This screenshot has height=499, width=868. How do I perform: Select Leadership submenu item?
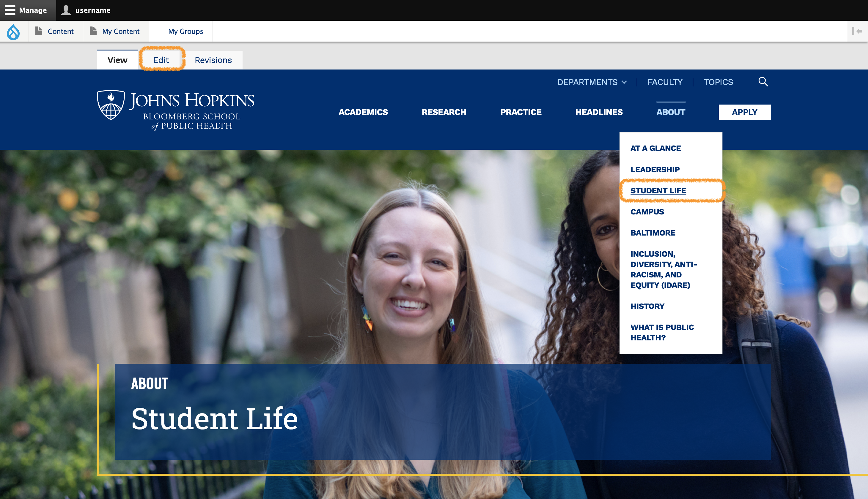coord(655,170)
